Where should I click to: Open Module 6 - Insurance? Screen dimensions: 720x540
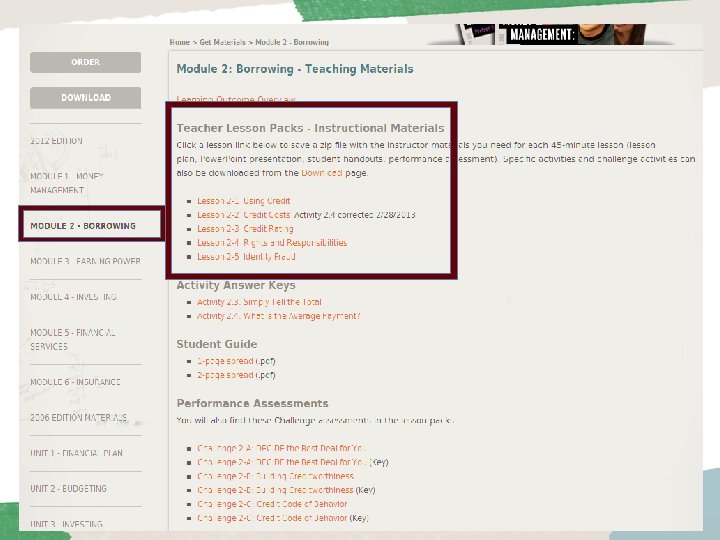[x=75, y=382]
